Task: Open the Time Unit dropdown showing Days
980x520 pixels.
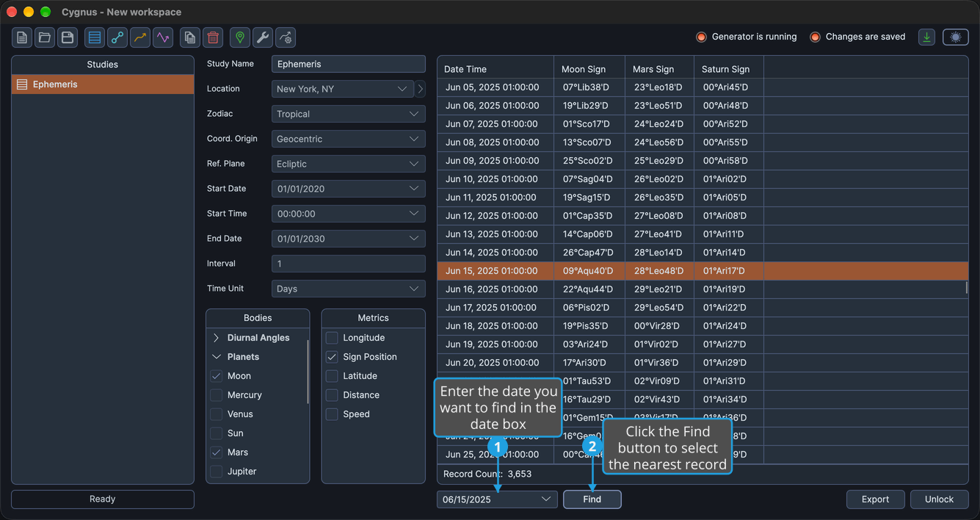Action: pos(349,289)
